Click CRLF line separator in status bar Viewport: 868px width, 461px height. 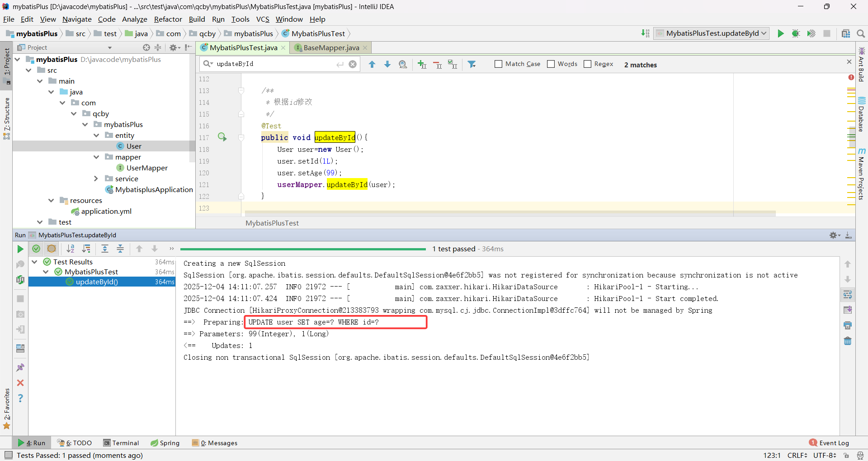pyautogui.click(x=797, y=455)
